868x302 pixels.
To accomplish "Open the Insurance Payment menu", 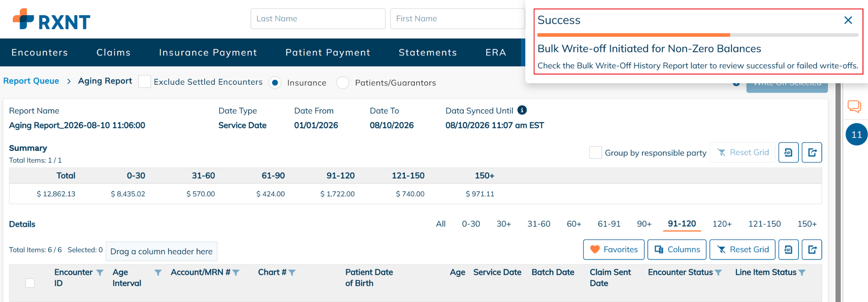I will coord(208,53).
